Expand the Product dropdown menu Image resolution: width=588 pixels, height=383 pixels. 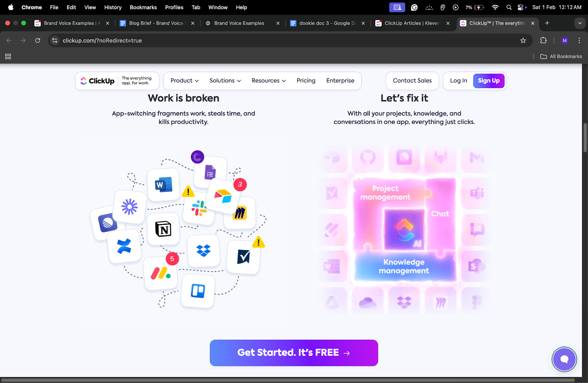(184, 81)
